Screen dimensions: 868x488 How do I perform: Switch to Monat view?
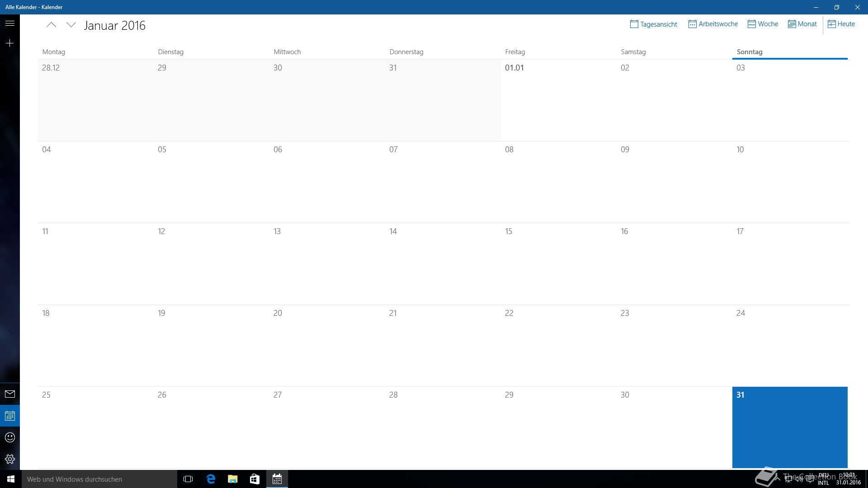pos(802,24)
